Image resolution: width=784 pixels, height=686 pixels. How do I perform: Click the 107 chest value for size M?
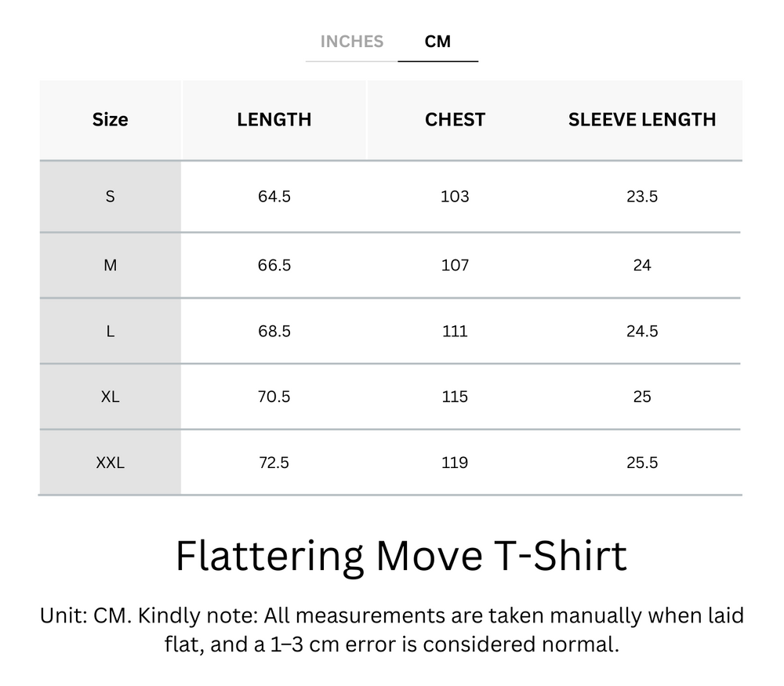[455, 265]
